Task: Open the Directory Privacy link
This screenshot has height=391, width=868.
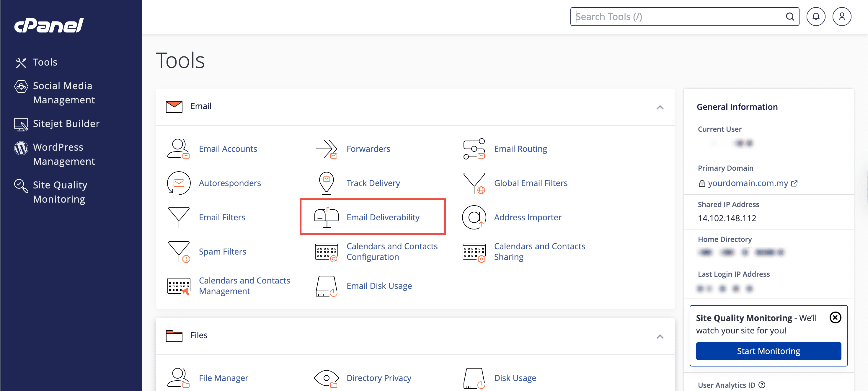Action: point(379,378)
